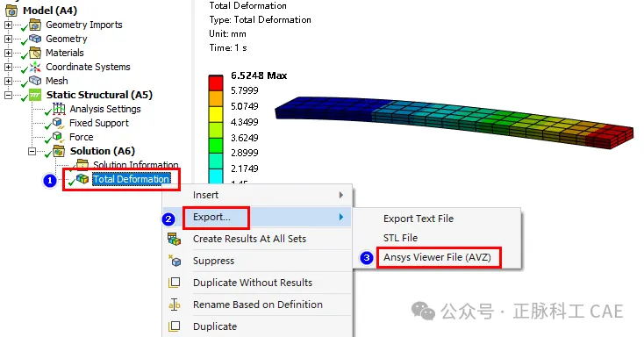This screenshot has width=644, height=337.
Task: Click the Analysis Settings icon
Action: 59,109
